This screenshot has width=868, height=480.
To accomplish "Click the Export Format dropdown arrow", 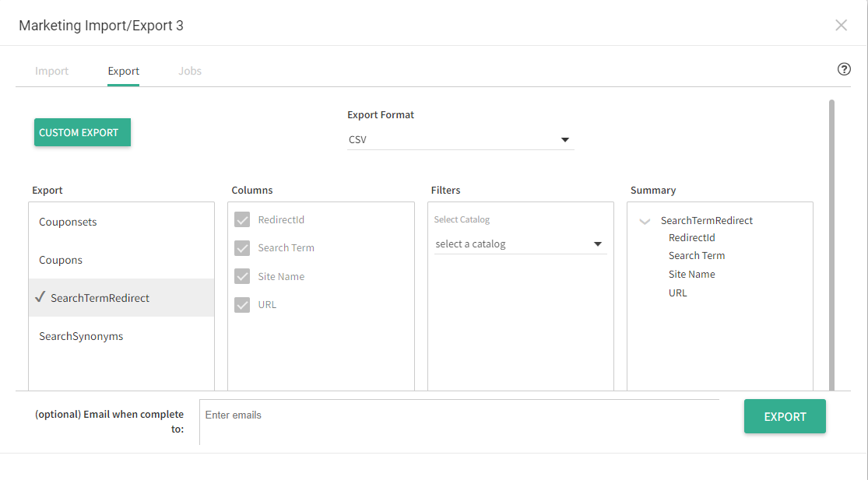I will [565, 139].
